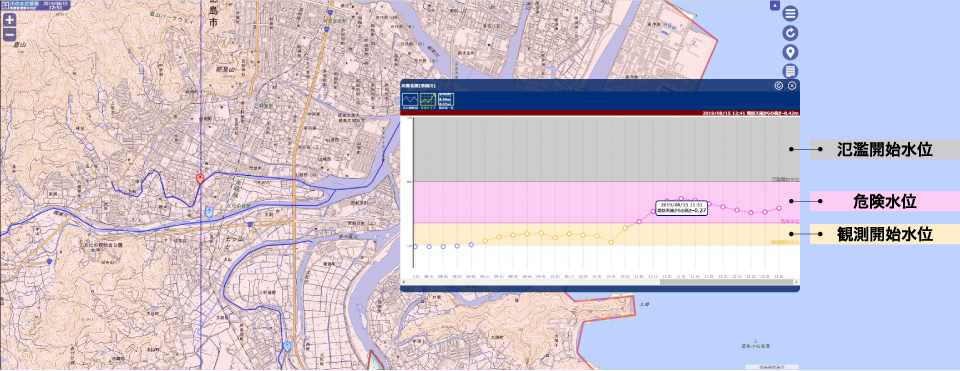Open the hamburger menu icon
Image resolution: width=960 pixels, height=371 pixels.
click(790, 13)
